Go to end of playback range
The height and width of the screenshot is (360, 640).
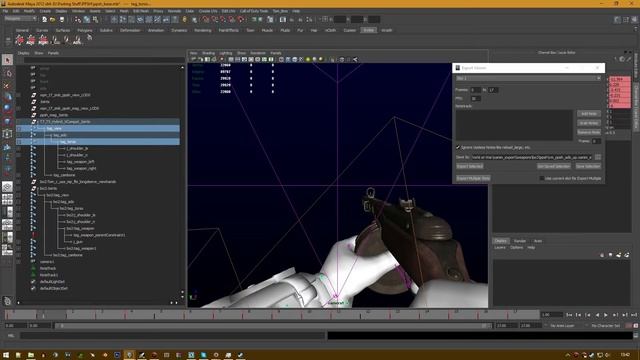coord(633,315)
